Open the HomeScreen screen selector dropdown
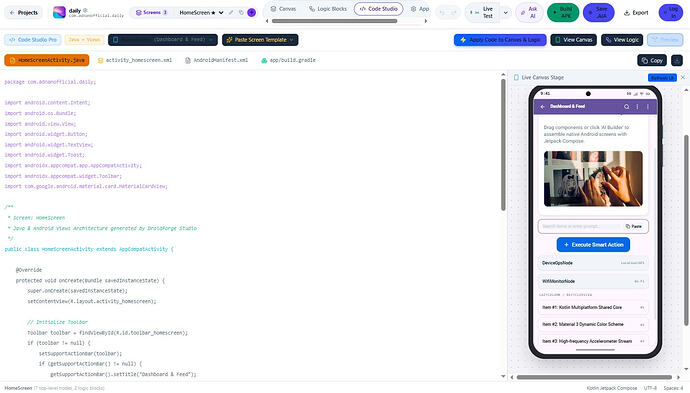 click(x=202, y=13)
